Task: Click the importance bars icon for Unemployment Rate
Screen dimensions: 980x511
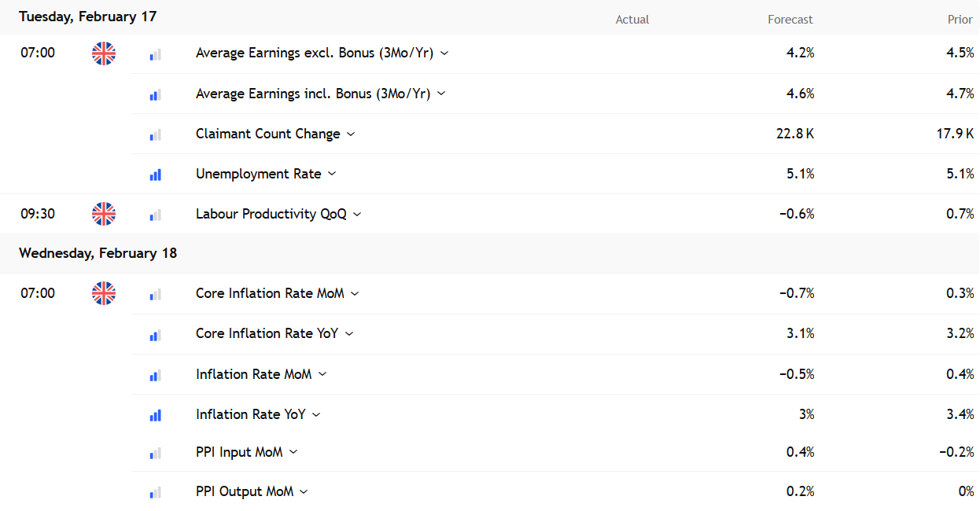Action: pos(156,175)
